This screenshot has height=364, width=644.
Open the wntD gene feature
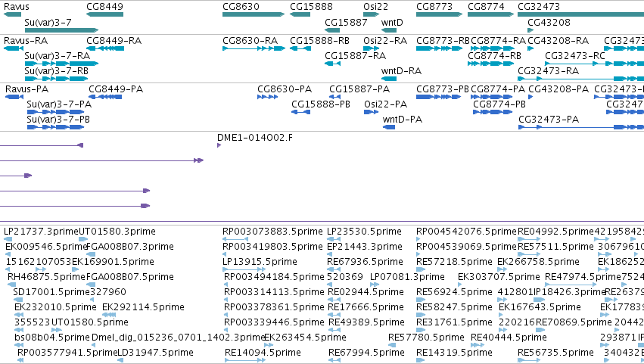coord(389,30)
